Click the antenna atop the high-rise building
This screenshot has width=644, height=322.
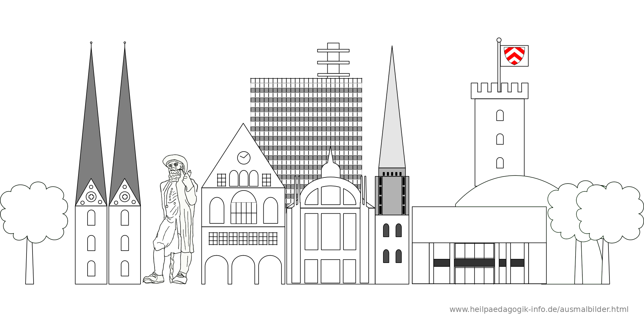point(333,60)
